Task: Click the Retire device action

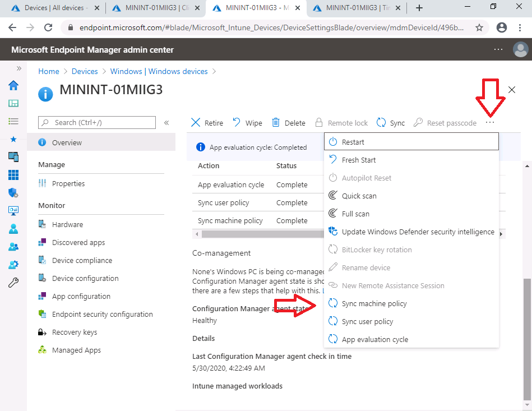Action: [x=207, y=123]
